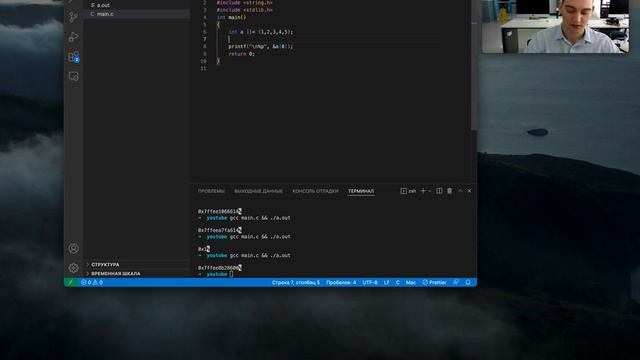Change indentation via Пробелов: 4
The height and width of the screenshot is (360, 640).
click(341, 282)
